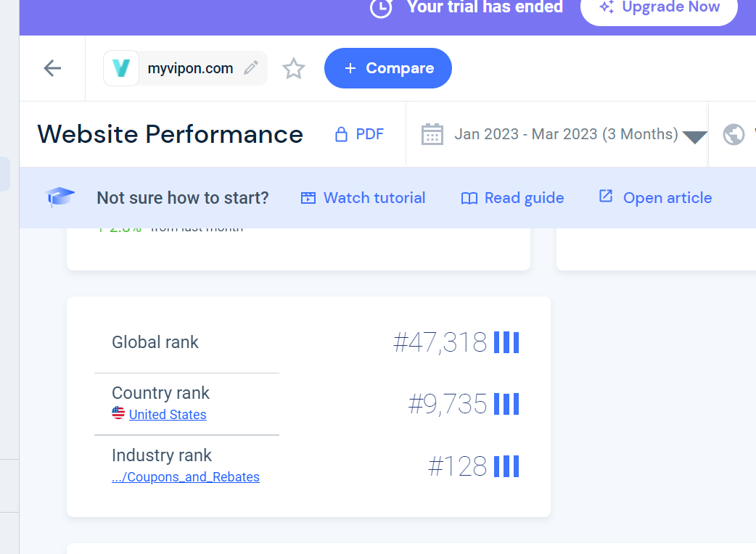Click the Compare button
The image size is (756, 554).
388,68
